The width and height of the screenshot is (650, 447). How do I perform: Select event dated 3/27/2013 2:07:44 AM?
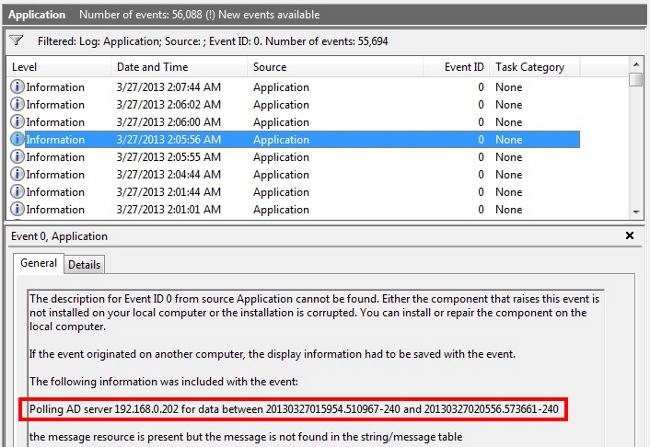pos(293,87)
